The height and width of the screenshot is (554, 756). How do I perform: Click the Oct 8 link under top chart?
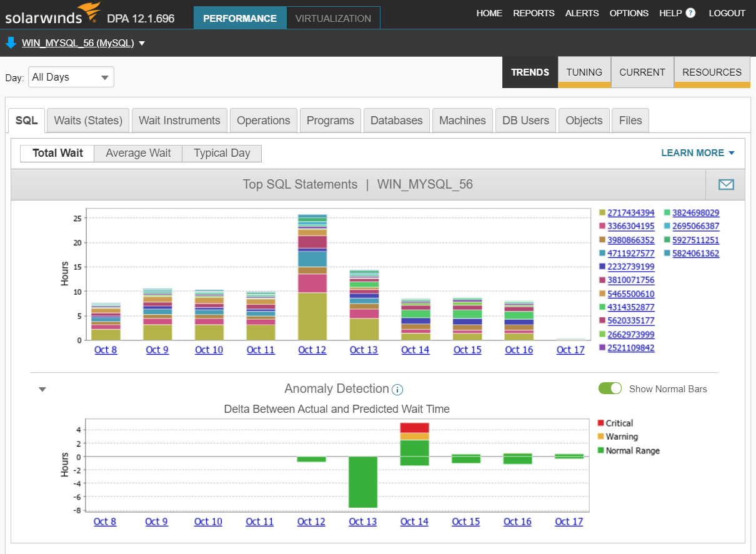[x=106, y=350]
